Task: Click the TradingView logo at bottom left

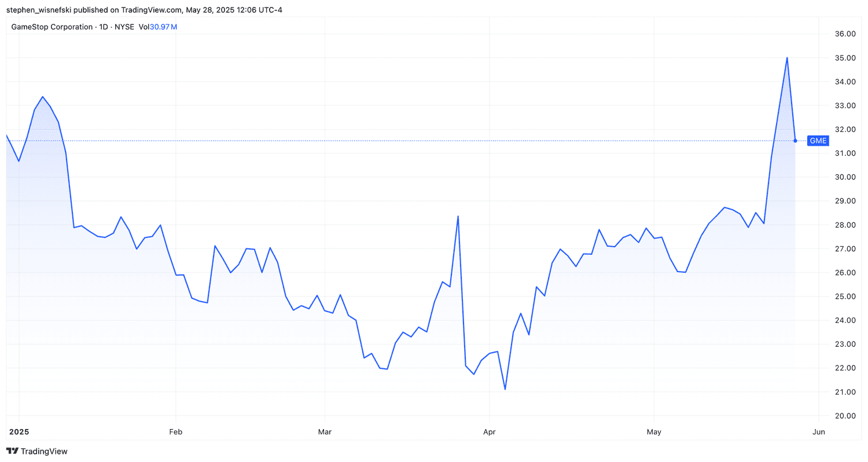Action: point(37,451)
